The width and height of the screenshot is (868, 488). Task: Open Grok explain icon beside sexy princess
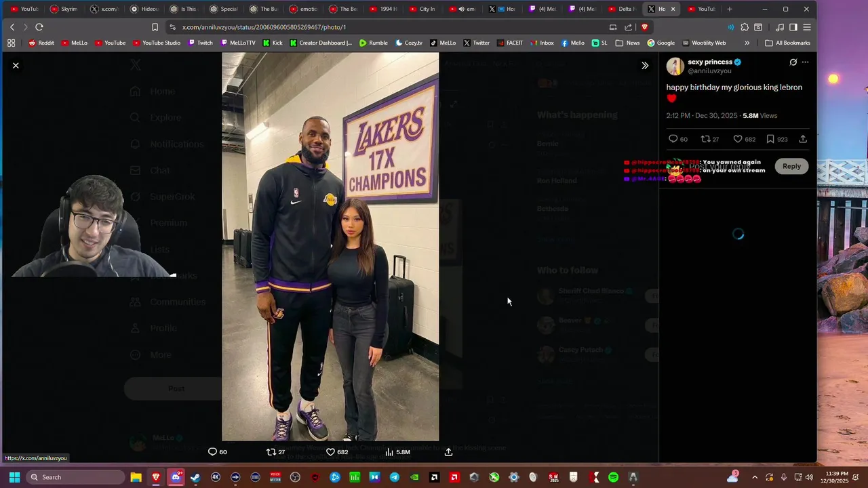[x=793, y=62]
